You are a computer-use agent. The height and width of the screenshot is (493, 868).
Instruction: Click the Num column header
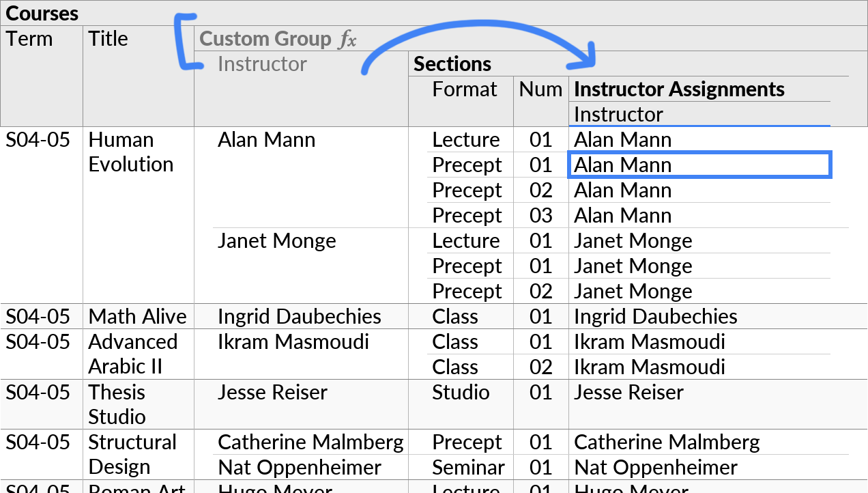[x=540, y=89]
